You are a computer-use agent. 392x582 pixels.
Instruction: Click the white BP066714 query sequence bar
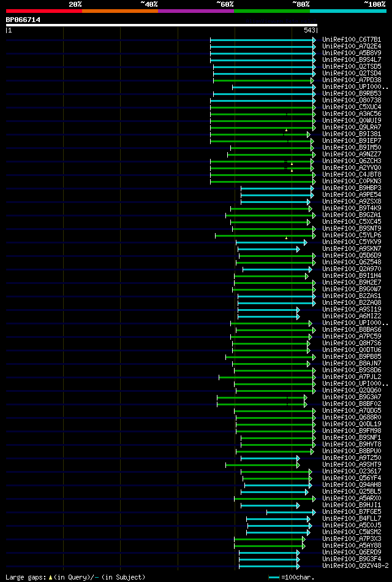(161, 25)
